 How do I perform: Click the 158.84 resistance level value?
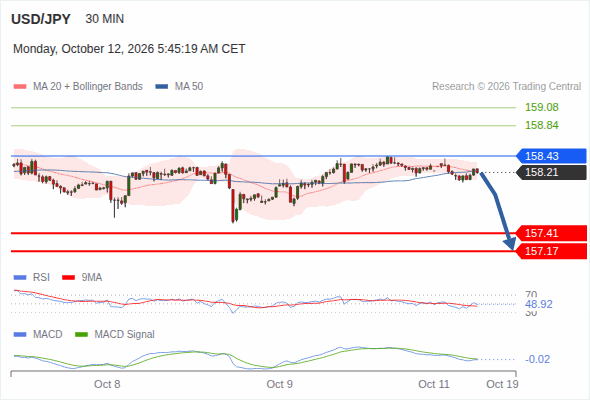click(x=542, y=125)
